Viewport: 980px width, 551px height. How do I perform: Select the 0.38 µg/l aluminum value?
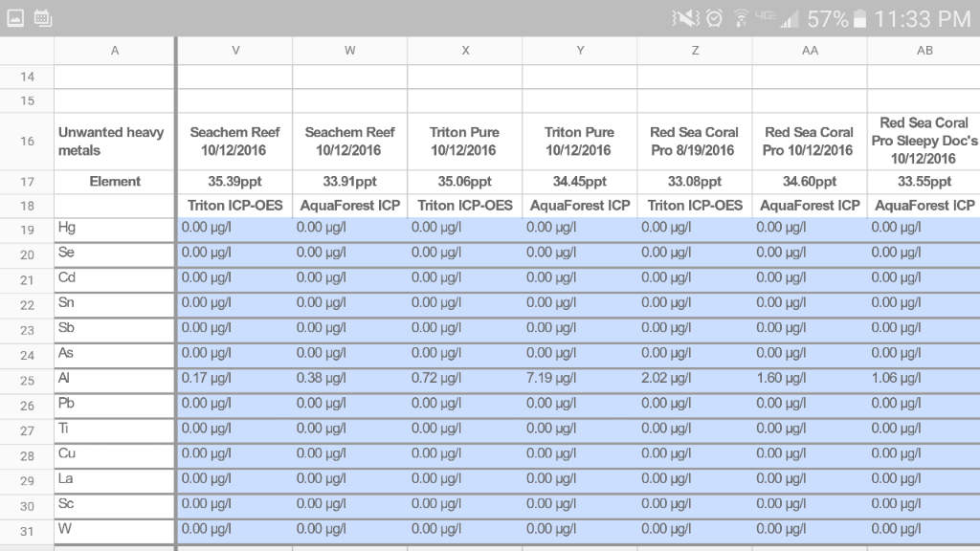[350, 381]
